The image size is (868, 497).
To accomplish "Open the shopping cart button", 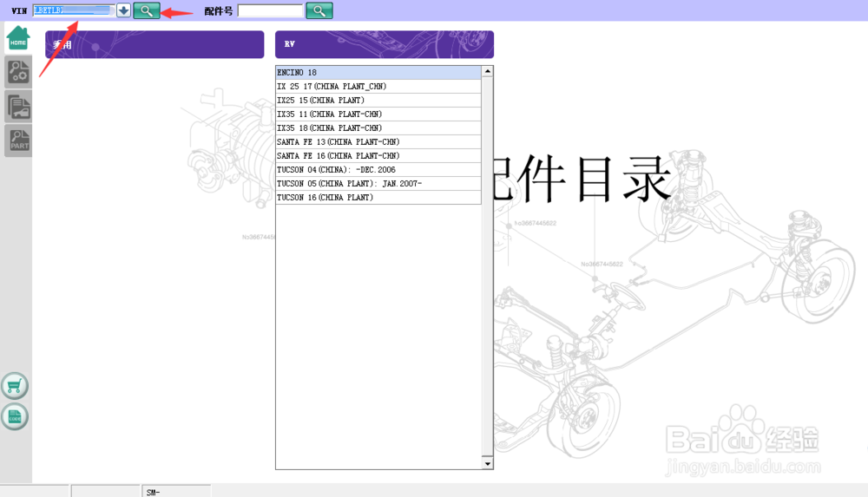I will [15, 386].
